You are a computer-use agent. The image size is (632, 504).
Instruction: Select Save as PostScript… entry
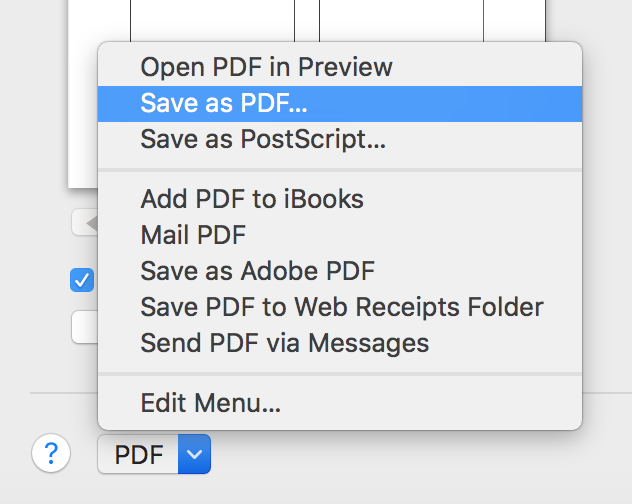pyautogui.click(x=263, y=138)
